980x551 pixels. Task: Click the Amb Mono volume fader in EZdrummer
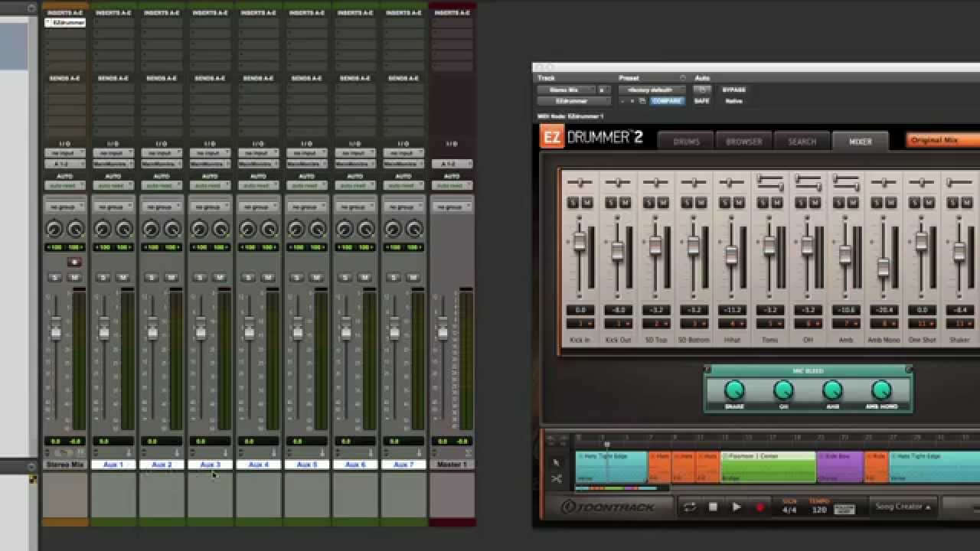(883, 267)
